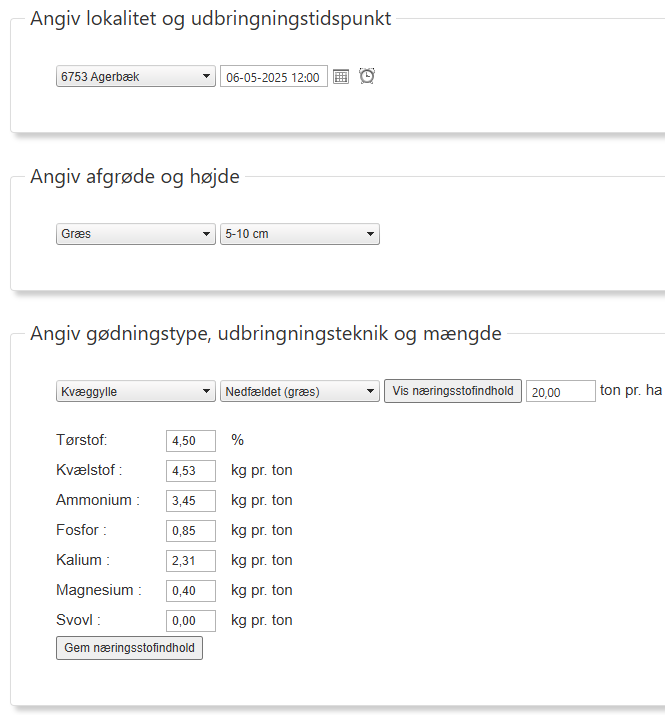Focus the Svovl value field
665x715 pixels.
coord(190,621)
